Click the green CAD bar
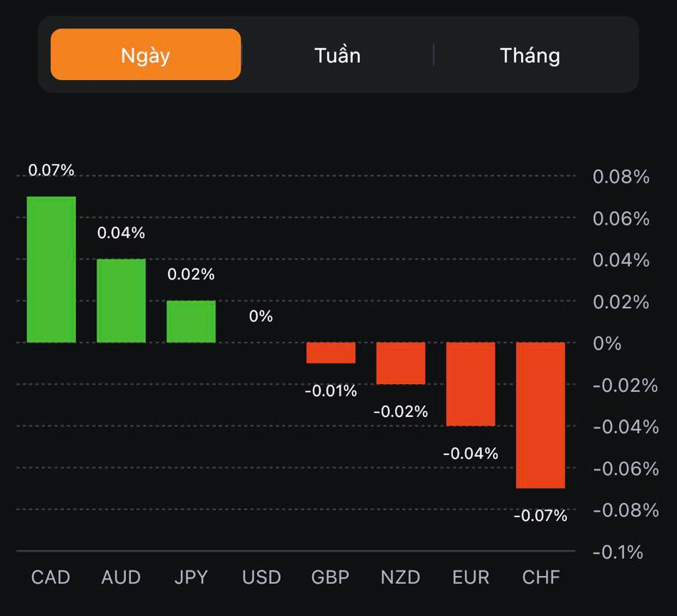 52,269
